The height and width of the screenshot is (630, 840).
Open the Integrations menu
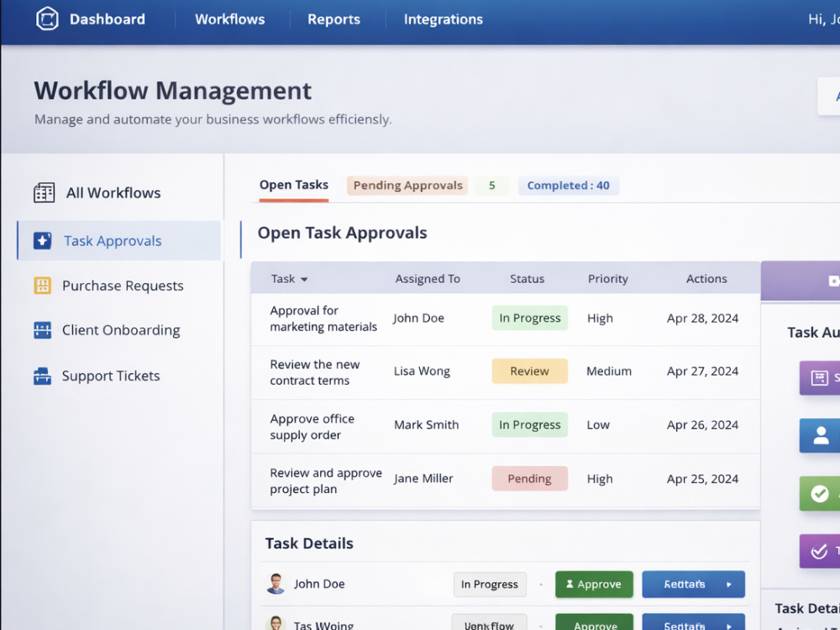[x=443, y=19]
